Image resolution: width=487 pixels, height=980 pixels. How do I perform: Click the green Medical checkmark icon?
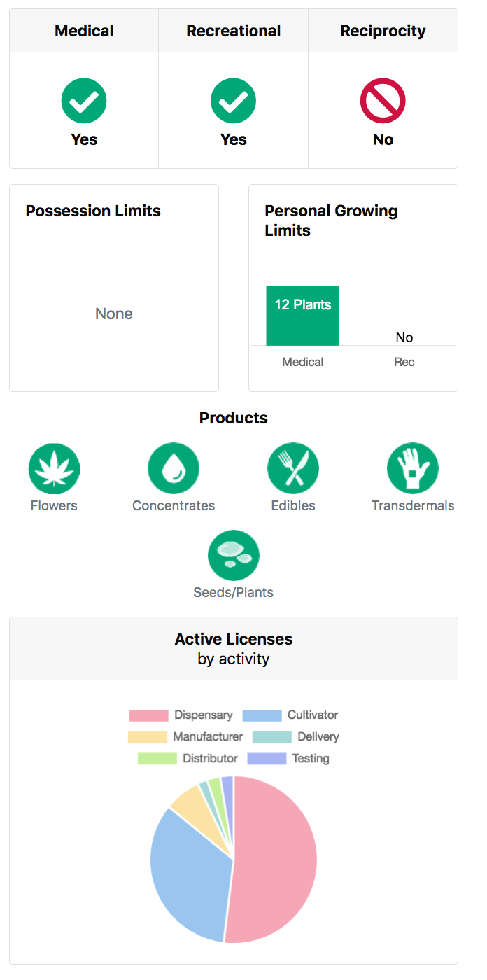coord(84,101)
